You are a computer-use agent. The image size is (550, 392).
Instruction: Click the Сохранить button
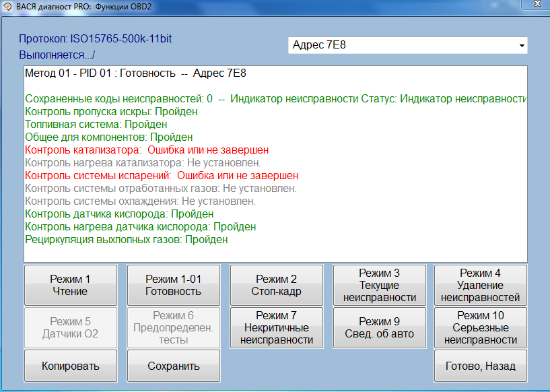pos(173,366)
